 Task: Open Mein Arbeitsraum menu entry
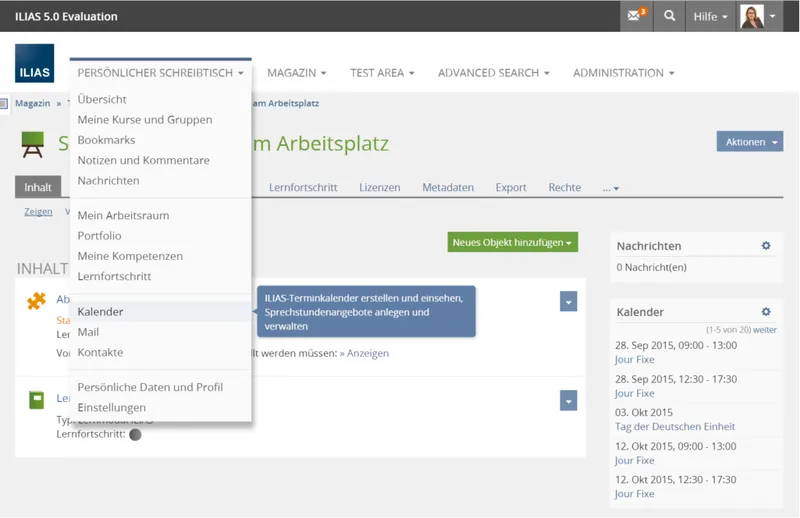click(x=123, y=215)
